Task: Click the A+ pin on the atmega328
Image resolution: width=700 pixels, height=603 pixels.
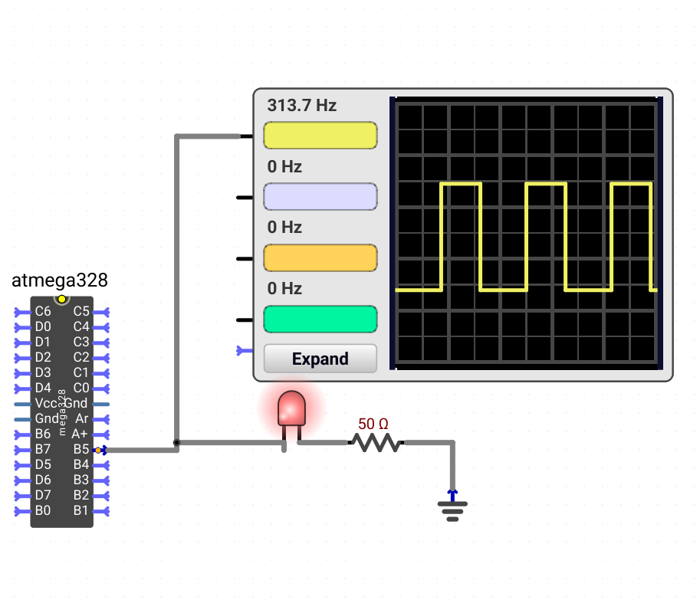Action: point(101,435)
